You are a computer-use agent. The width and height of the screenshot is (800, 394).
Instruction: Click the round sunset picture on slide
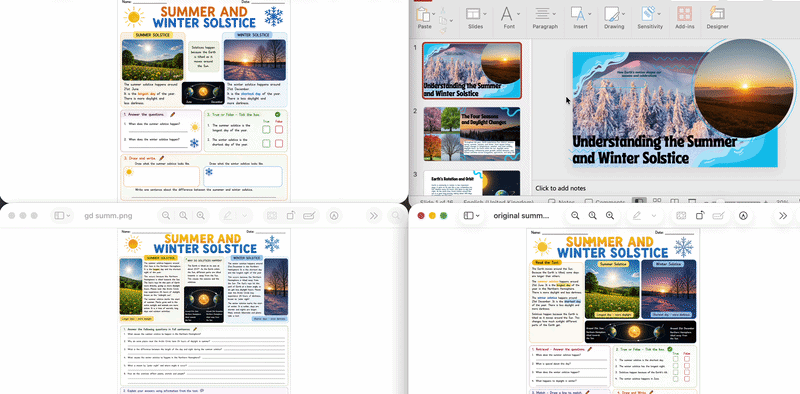coord(744,87)
